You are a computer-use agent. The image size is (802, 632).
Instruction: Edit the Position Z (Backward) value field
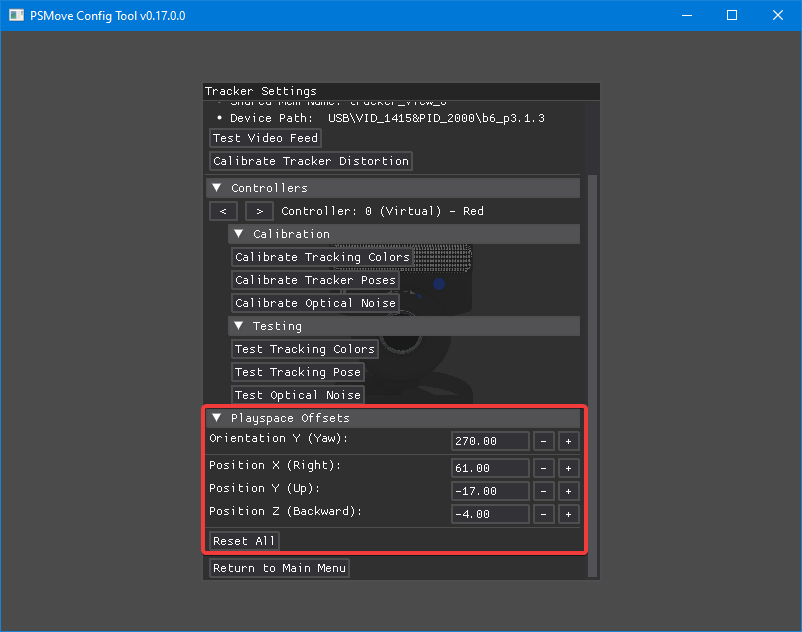coord(490,514)
